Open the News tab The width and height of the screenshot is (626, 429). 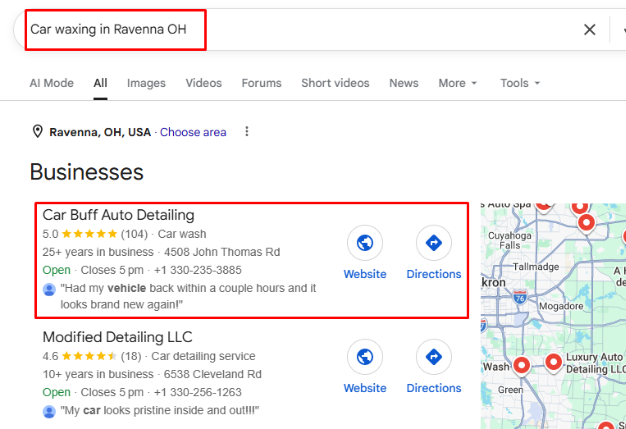point(404,83)
